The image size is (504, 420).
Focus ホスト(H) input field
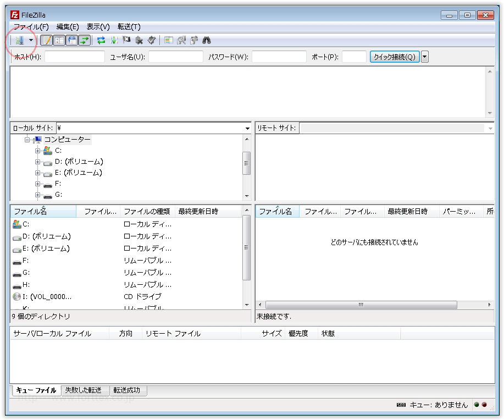pos(75,57)
